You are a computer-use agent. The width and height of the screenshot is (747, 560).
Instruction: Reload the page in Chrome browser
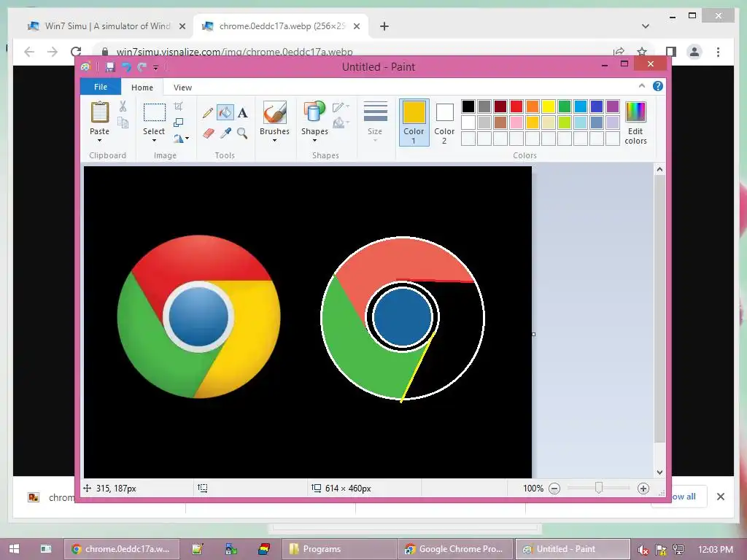(76, 52)
